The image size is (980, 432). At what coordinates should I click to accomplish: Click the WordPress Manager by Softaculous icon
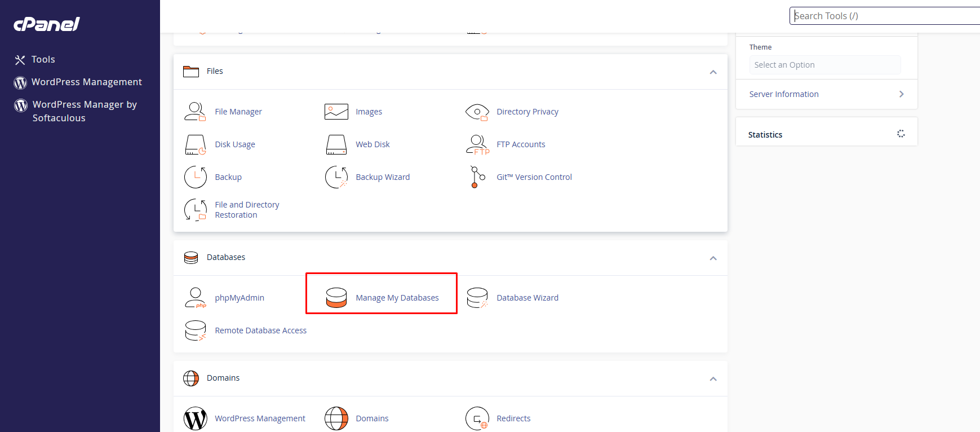click(x=21, y=105)
